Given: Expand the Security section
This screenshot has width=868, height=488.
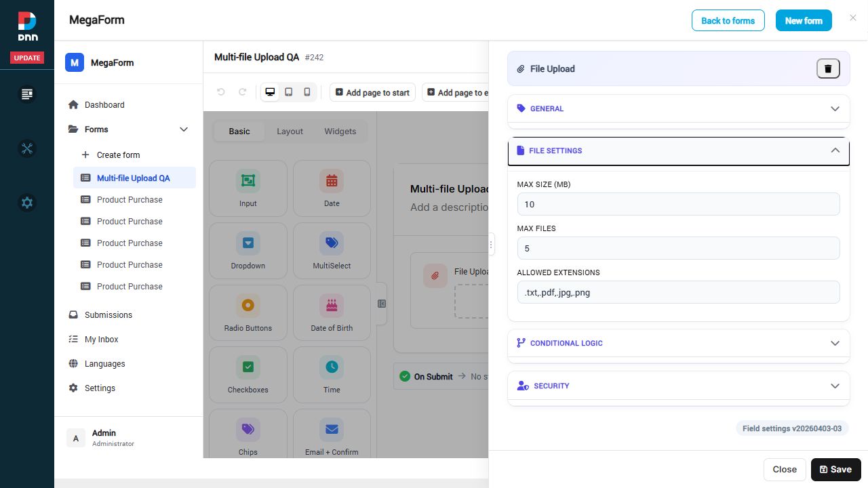Looking at the screenshot, I should click(x=678, y=386).
